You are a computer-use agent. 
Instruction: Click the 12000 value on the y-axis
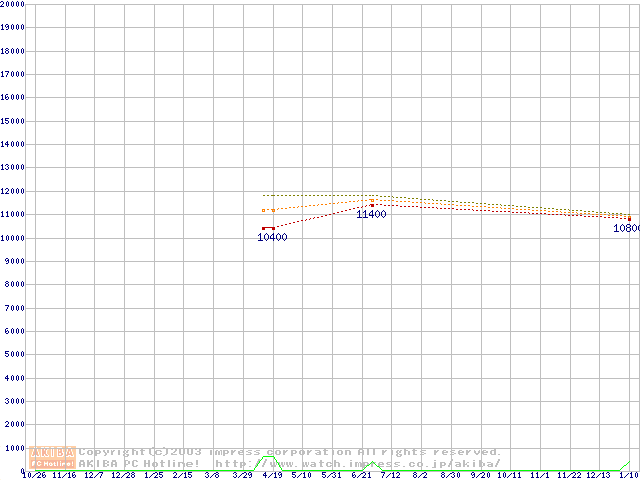[x=12, y=191]
